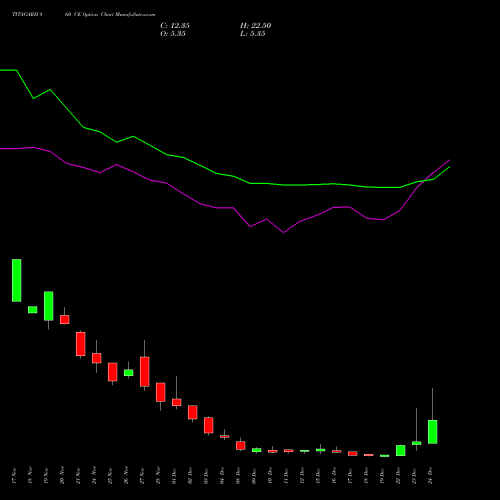Click the green 19 Nov candlestick
The image size is (500, 500).
coord(49,306)
